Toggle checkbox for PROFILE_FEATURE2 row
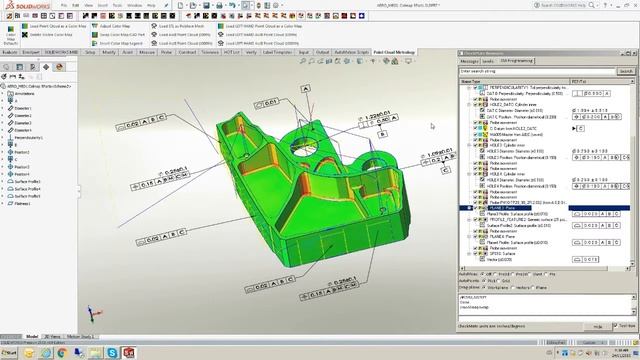Screen dimensions: 640x360 tap(475, 220)
